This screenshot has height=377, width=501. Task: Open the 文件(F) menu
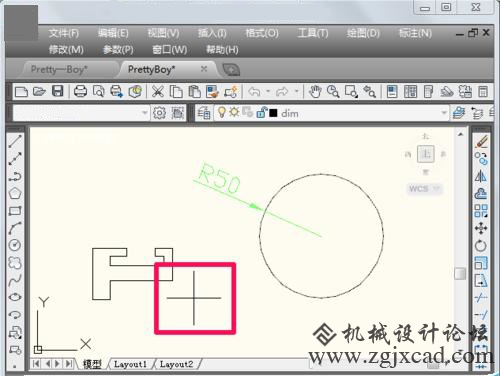tap(63, 33)
